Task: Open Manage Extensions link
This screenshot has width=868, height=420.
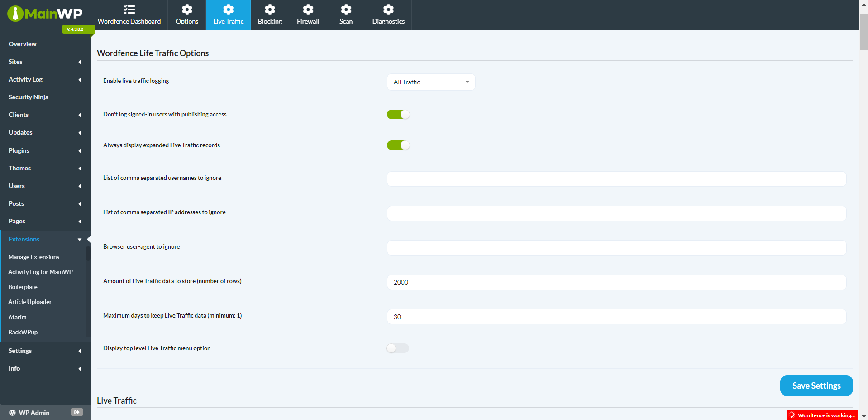Action: click(33, 257)
